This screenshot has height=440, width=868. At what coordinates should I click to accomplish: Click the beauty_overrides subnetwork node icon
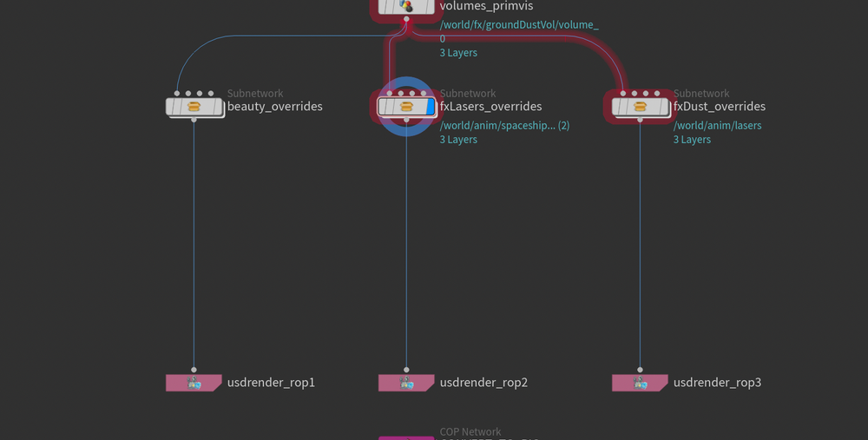pyautogui.click(x=194, y=107)
